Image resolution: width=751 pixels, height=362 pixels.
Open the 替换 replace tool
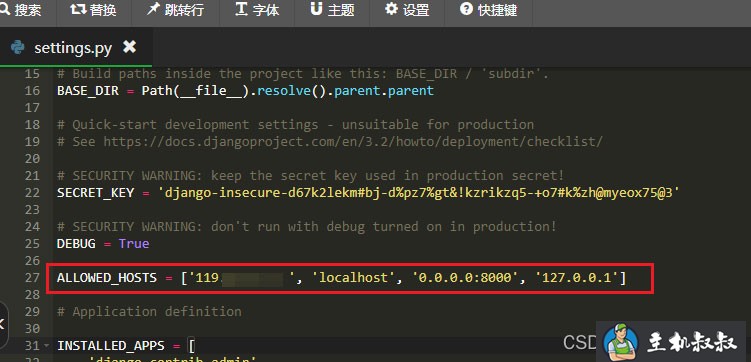pyautogui.click(x=93, y=10)
